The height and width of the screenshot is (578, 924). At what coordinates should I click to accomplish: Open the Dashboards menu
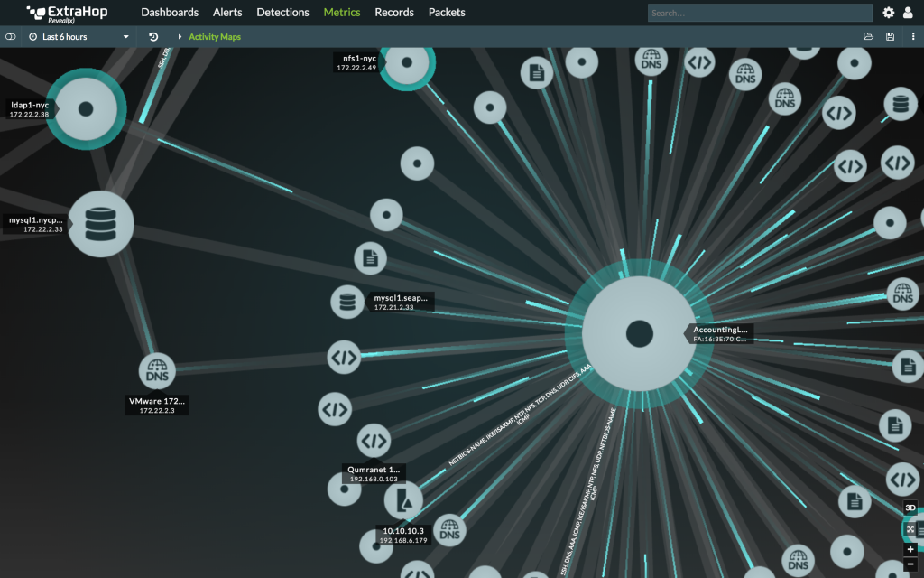(x=170, y=12)
